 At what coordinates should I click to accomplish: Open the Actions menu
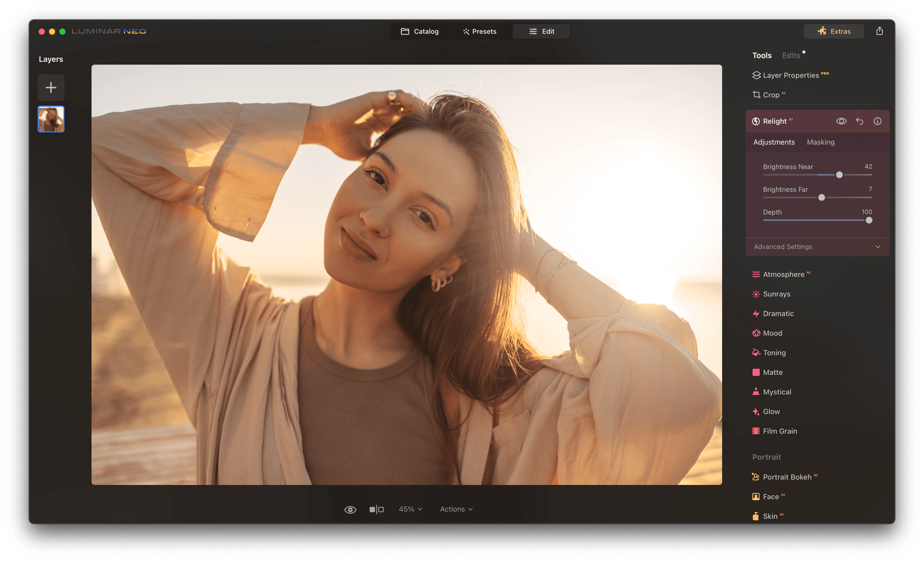click(x=456, y=509)
